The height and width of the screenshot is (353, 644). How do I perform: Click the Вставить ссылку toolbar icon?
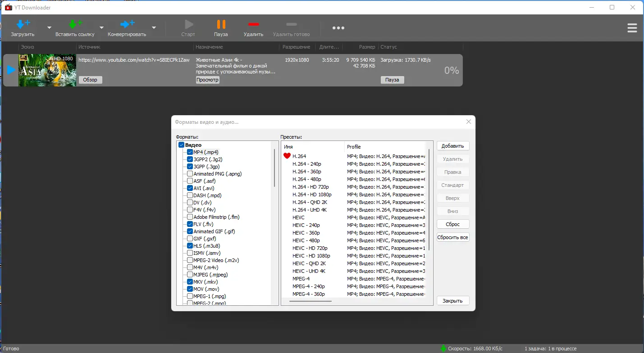pyautogui.click(x=75, y=24)
